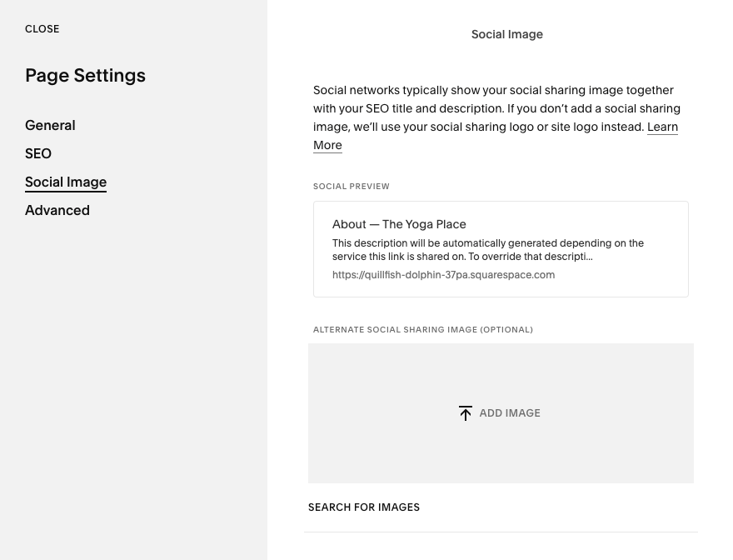Image resolution: width=733 pixels, height=560 pixels.
Task: Switch to the SEO section
Action: (x=37, y=153)
